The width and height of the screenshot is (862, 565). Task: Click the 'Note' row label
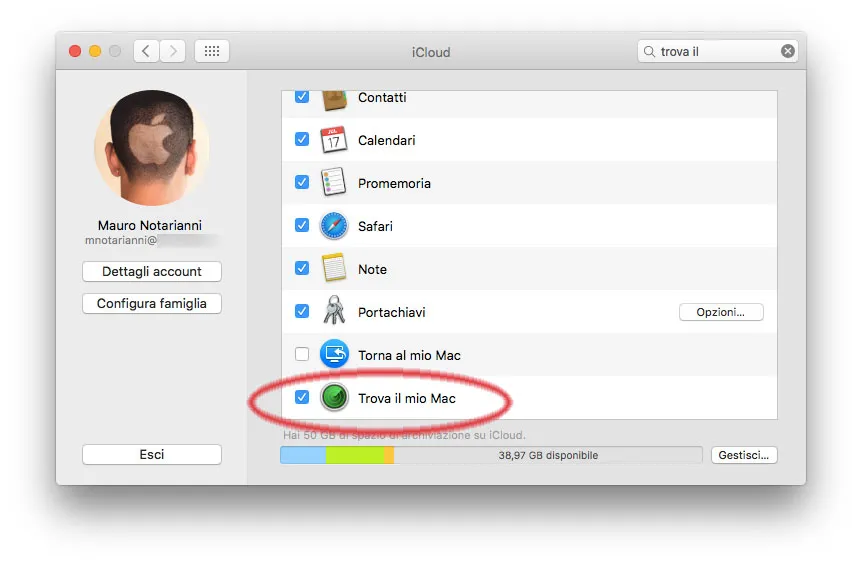point(372,269)
